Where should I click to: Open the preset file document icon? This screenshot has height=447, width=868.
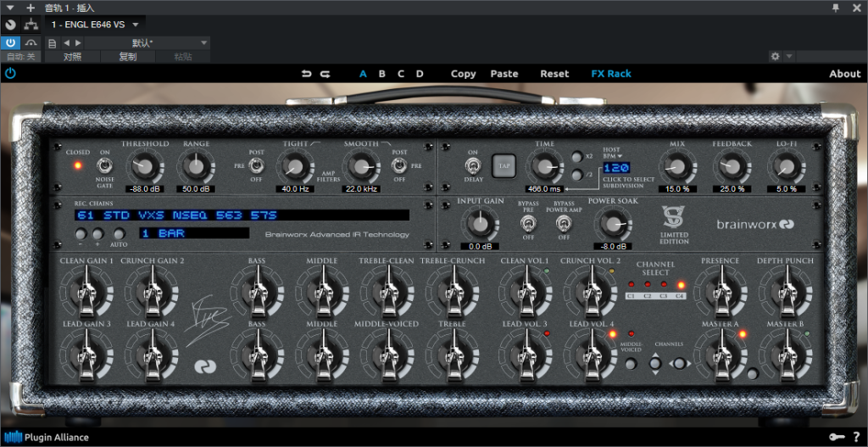[52, 43]
